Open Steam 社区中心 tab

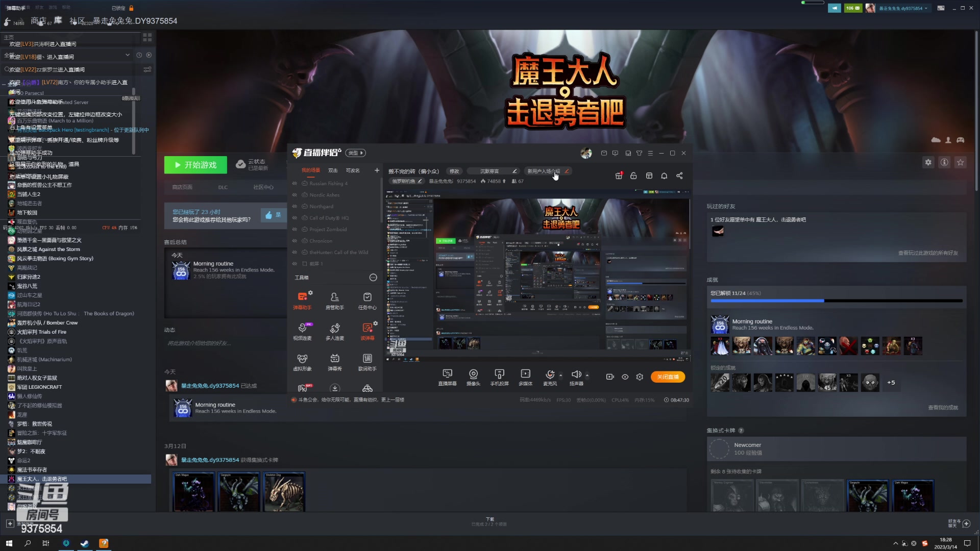(x=263, y=187)
